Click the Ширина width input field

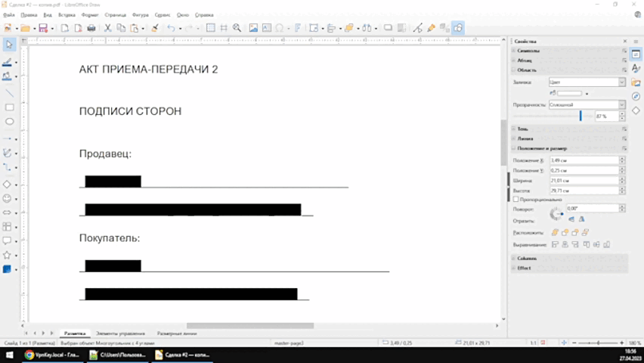584,181
